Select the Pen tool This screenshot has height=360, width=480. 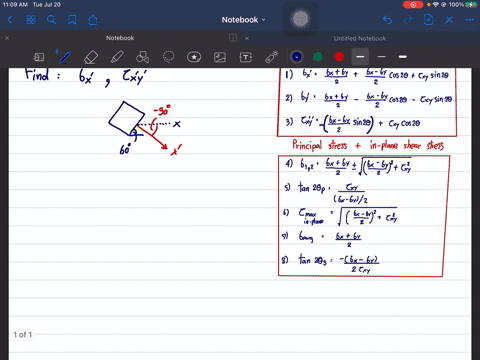coord(65,57)
